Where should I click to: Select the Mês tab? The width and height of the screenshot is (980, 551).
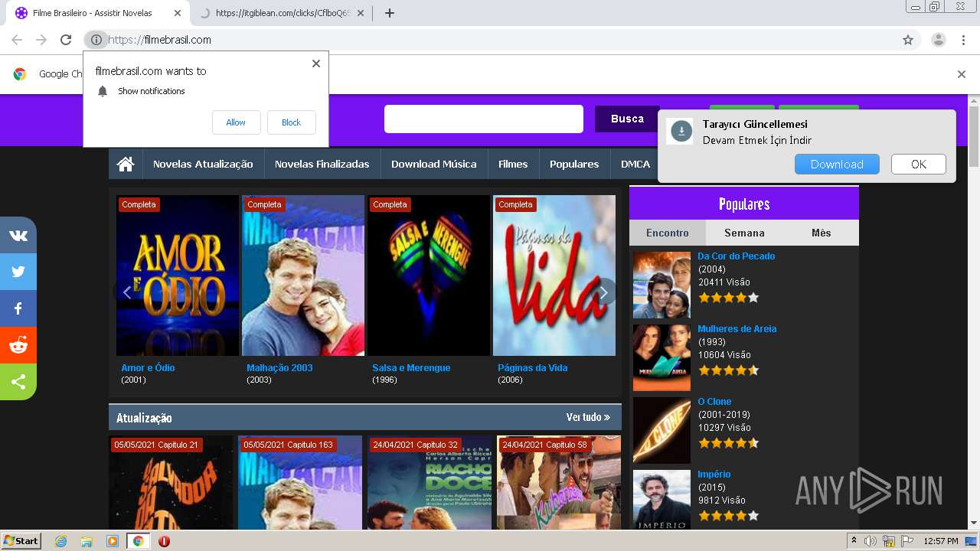821,233
